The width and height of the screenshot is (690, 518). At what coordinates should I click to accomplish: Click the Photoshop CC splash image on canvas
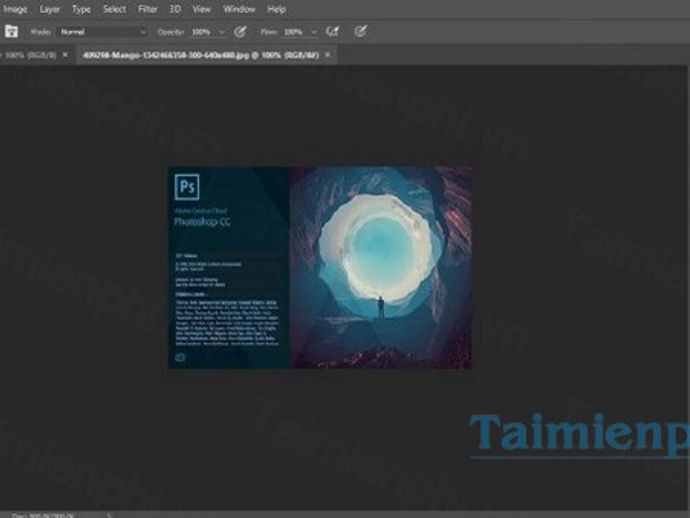(x=320, y=267)
